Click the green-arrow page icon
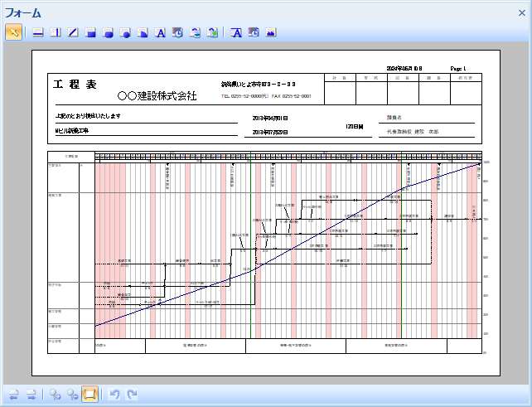Viewport: 532px width, 407px height. click(213, 32)
